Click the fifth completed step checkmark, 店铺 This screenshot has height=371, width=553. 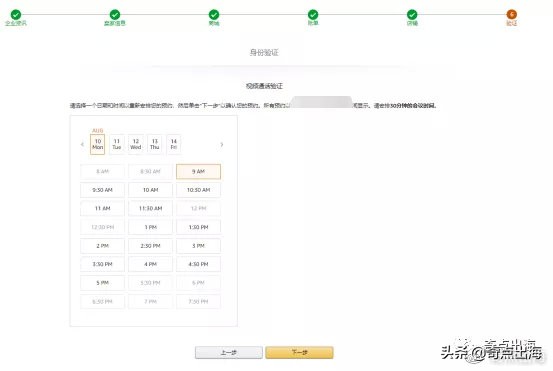412,14
